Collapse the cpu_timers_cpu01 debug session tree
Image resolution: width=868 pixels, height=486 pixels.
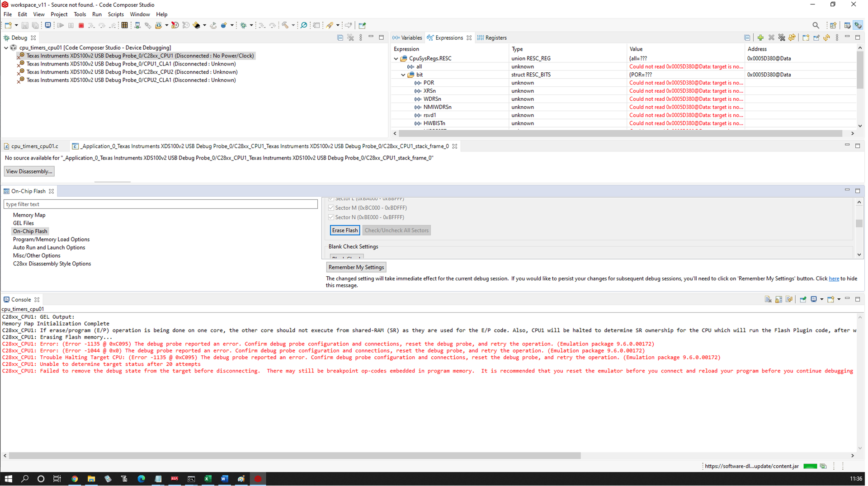[x=6, y=47]
